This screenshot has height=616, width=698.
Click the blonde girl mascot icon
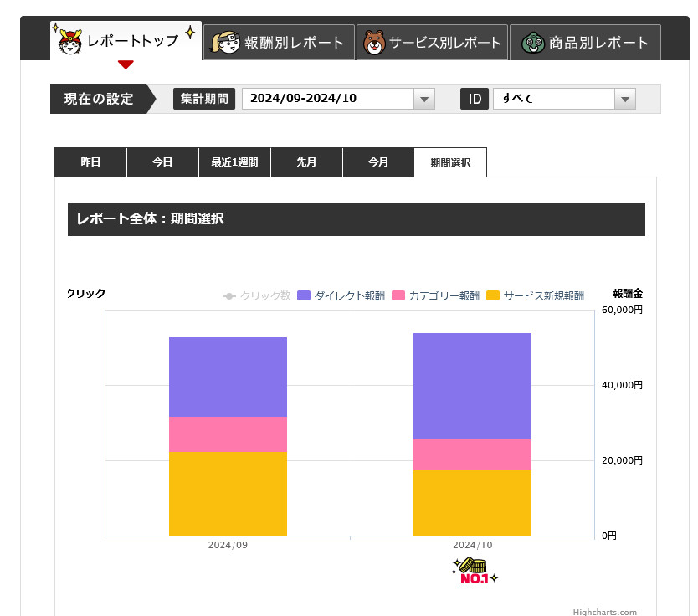[x=224, y=43]
